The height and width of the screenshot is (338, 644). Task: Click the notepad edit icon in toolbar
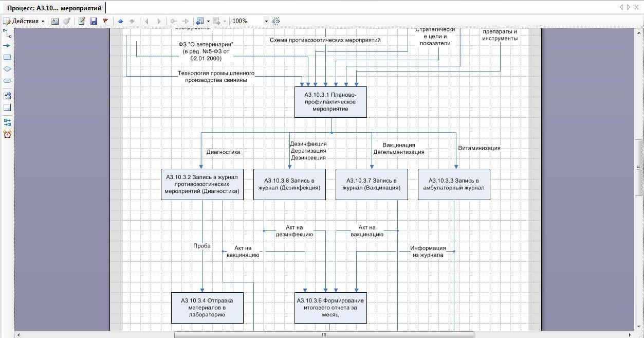82,21
